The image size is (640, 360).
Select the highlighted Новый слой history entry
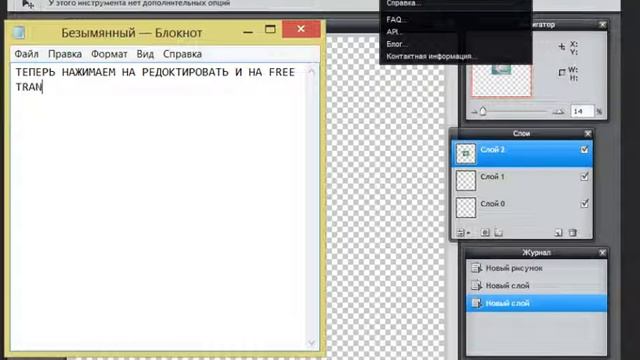coord(536,303)
